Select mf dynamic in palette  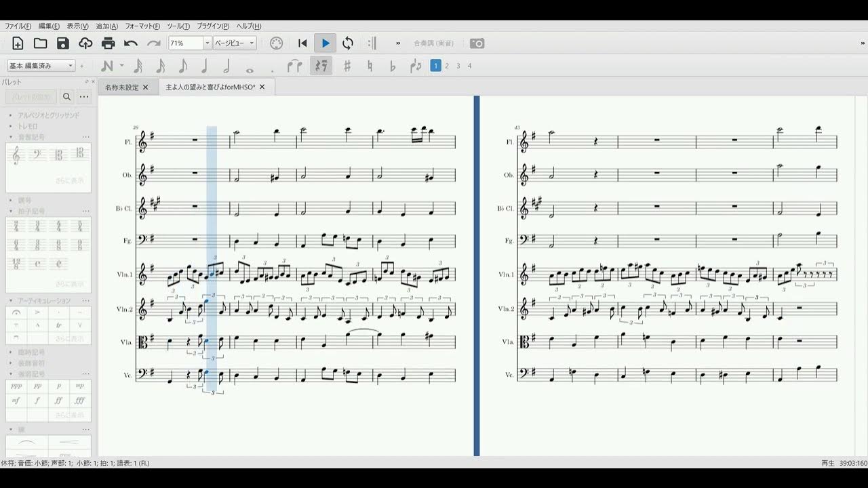pos(17,400)
